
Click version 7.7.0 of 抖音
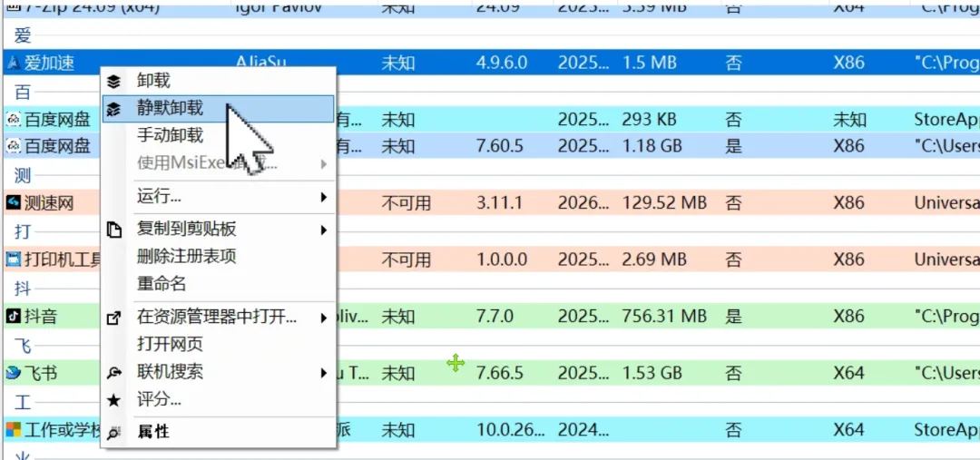pyautogui.click(x=495, y=317)
